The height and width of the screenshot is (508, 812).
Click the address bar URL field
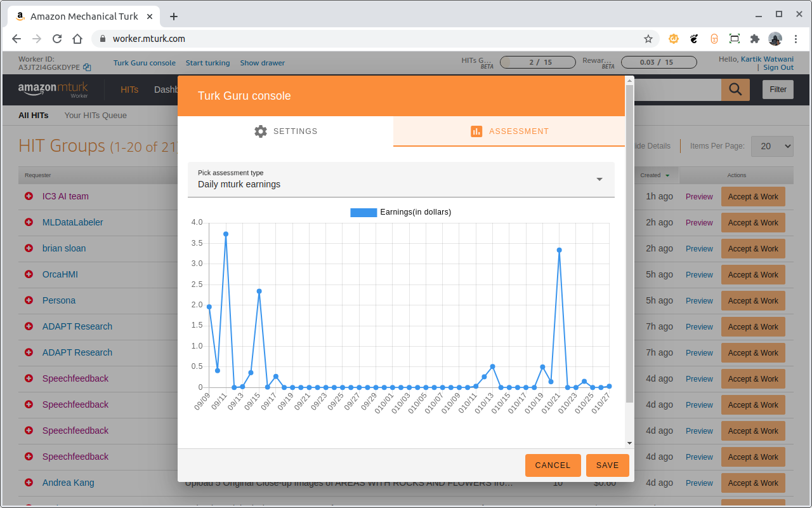point(374,39)
